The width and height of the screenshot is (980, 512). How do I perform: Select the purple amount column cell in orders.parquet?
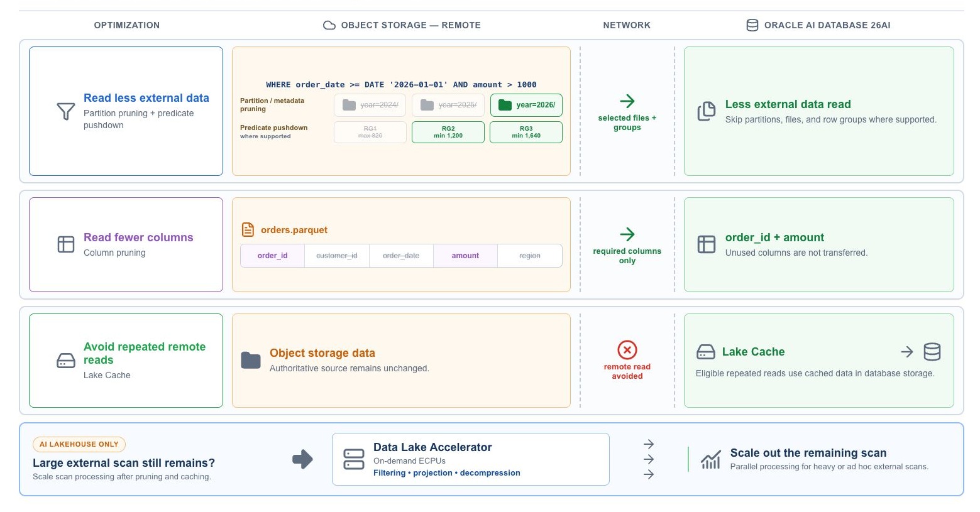pos(465,256)
